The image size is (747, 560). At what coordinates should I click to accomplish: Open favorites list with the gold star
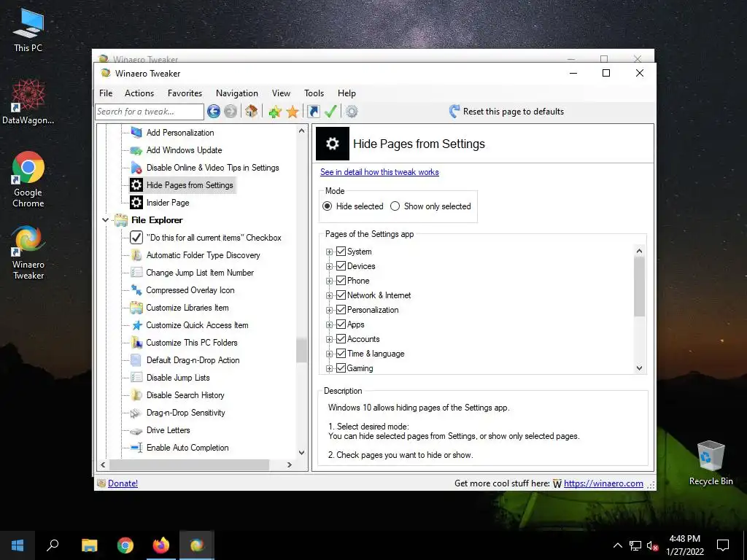click(292, 112)
